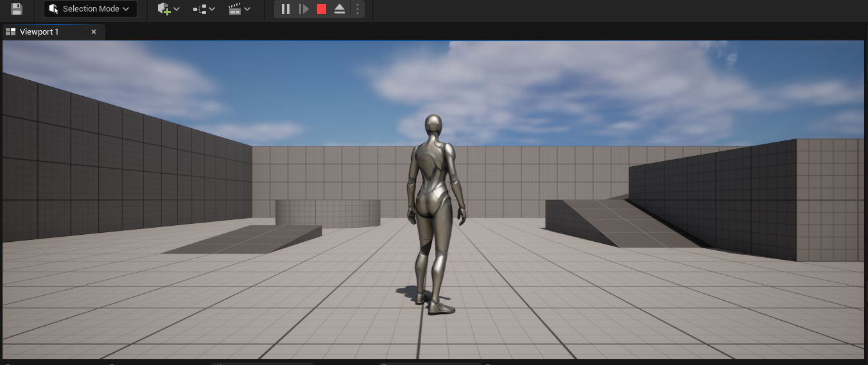Select the cylinder block in the viewport
This screenshot has height=365, width=868.
tap(327, 213)
